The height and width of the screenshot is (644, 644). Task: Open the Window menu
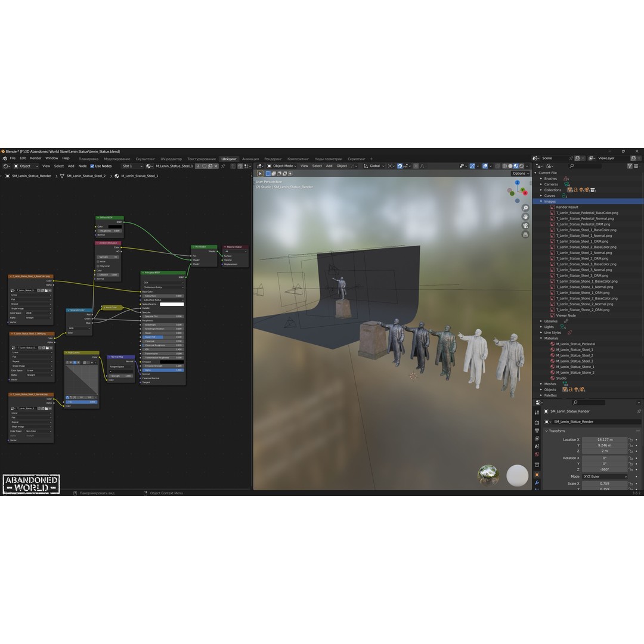tap(52, 159)
